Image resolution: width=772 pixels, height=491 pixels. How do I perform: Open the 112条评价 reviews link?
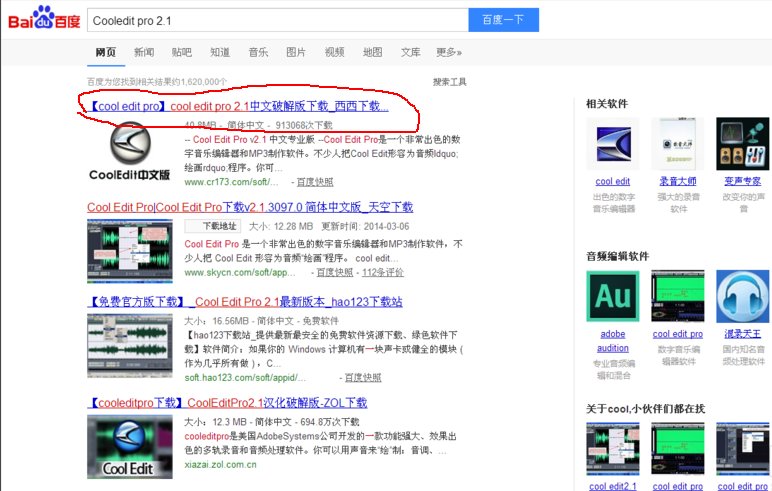383,272
